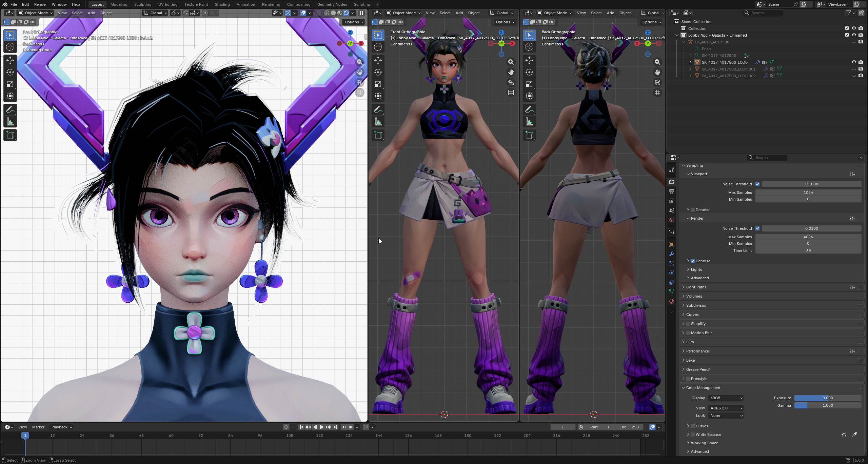
Task: Open the Render menu
Action: tap(40, 4)
